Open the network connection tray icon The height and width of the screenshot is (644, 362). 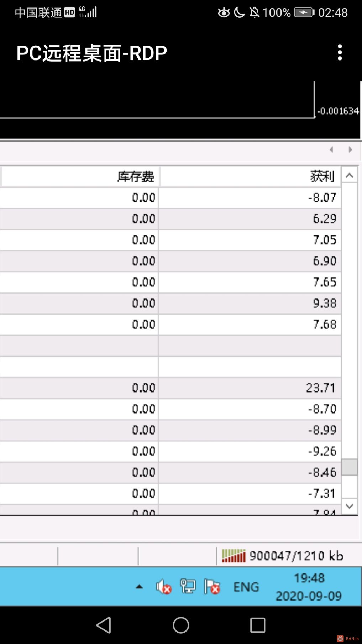188,587
